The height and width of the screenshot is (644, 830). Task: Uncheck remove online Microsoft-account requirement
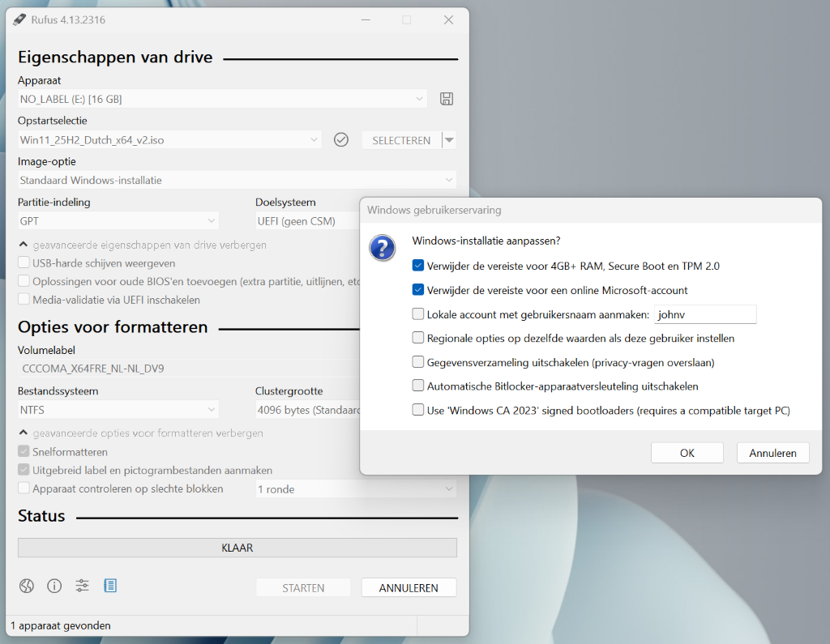[418, 290]
